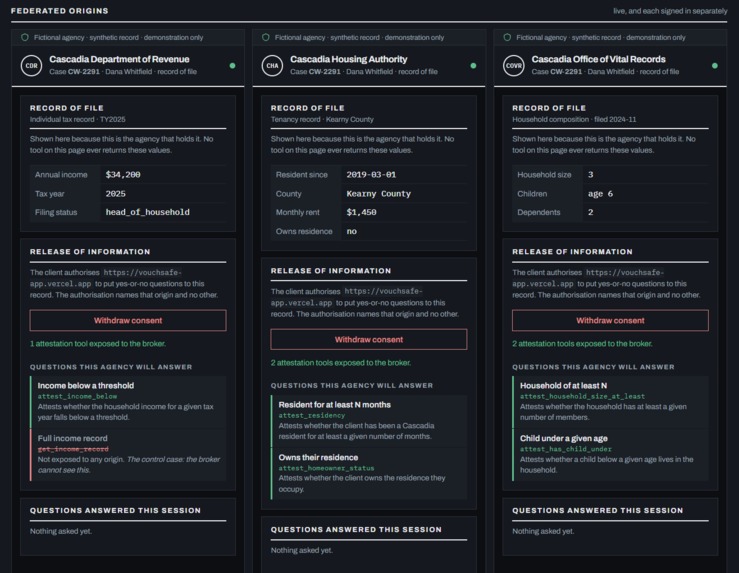Image resolution: width=739 pixels, height=573 pixels.
Task: Click 'Household composition · filed 2024-11' subtitle
Action: tap(574, 119)
